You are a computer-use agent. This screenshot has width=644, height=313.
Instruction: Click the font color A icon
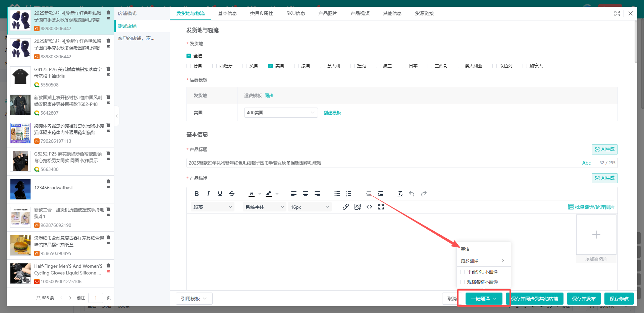pos(252,194)
